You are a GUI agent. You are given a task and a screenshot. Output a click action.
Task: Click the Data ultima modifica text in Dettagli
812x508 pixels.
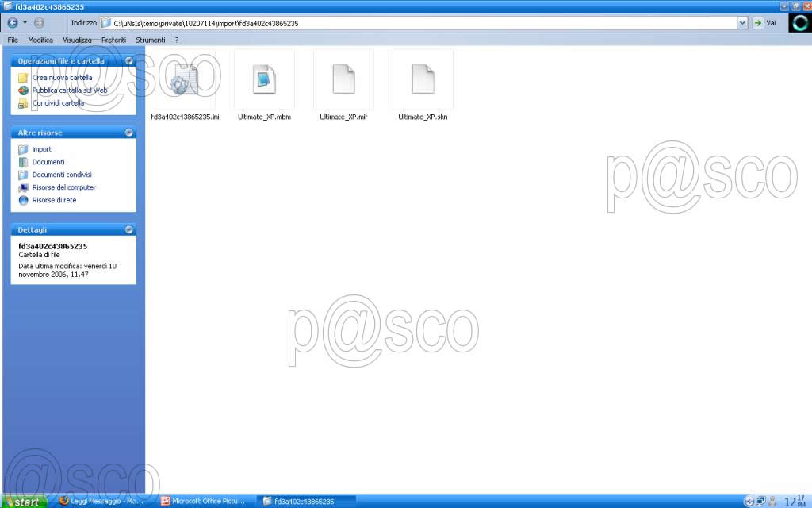[67, 270]
